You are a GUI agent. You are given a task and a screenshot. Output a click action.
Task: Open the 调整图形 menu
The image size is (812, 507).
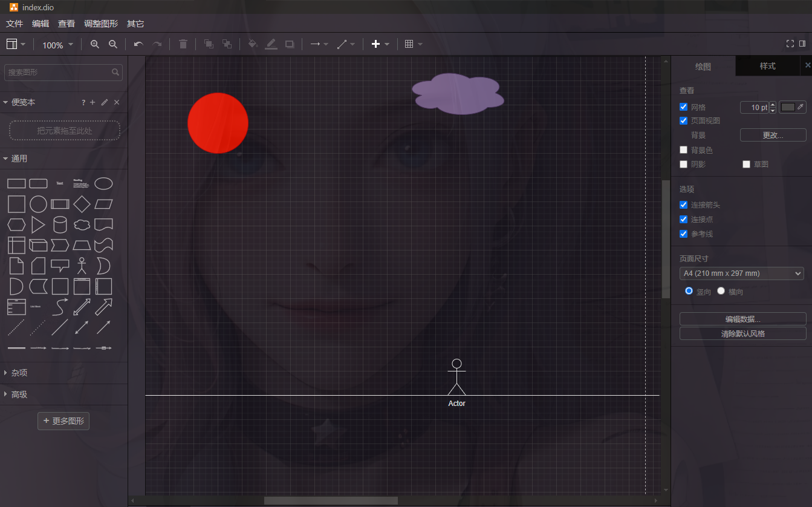click(101, 24)
